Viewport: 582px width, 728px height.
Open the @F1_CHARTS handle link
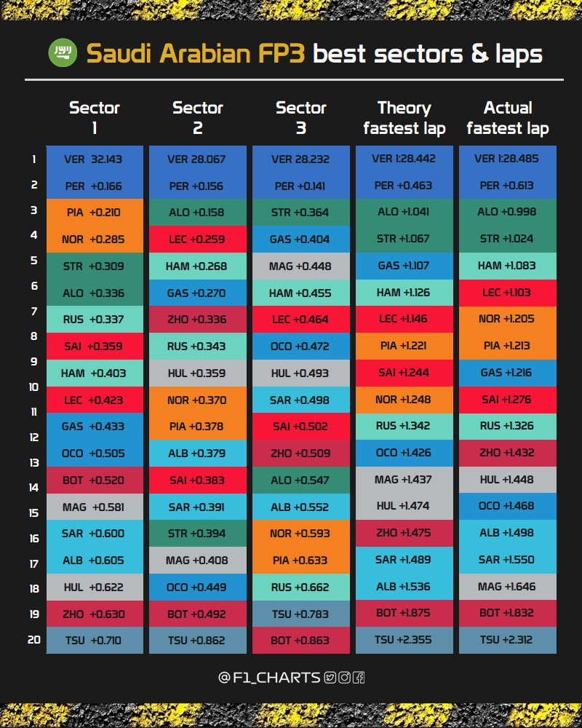pyautogui.click(x=269, y=678)
